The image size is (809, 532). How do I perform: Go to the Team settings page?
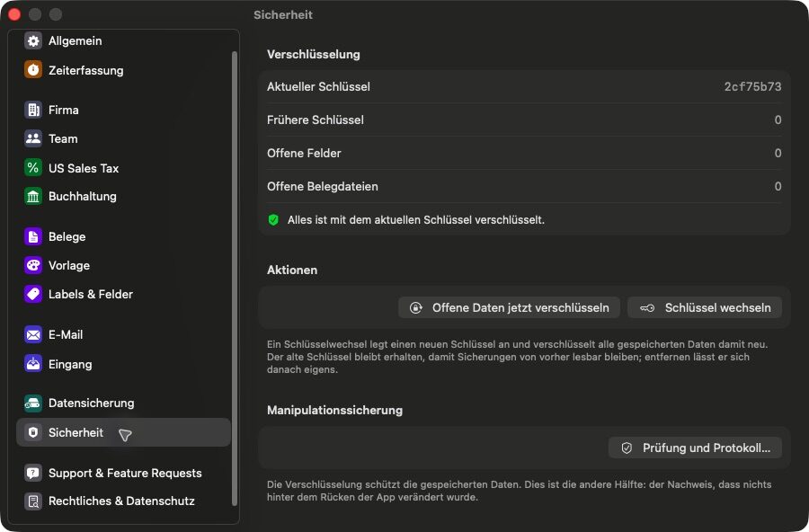123,138
